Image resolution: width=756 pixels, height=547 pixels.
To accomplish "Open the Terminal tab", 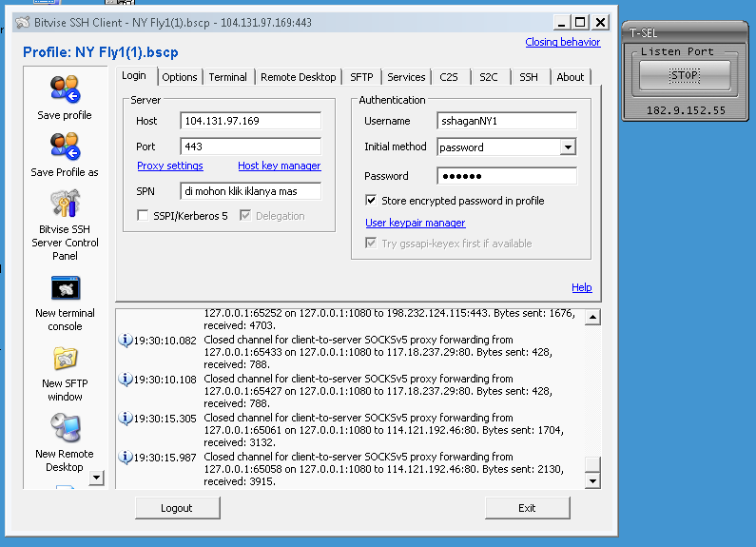I will (227, 77).
